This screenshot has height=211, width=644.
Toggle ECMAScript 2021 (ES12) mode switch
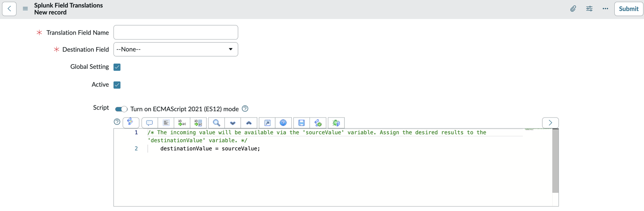pyautogui.click(x=121, y=109)
